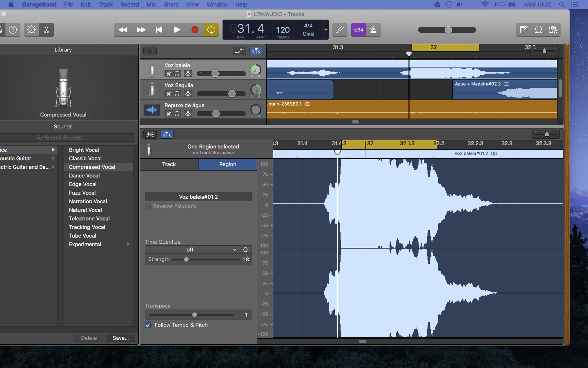The width and height of the screenshot is (588, 368).
Task: Toggle the metronome click button
Action: click(373, 30)
